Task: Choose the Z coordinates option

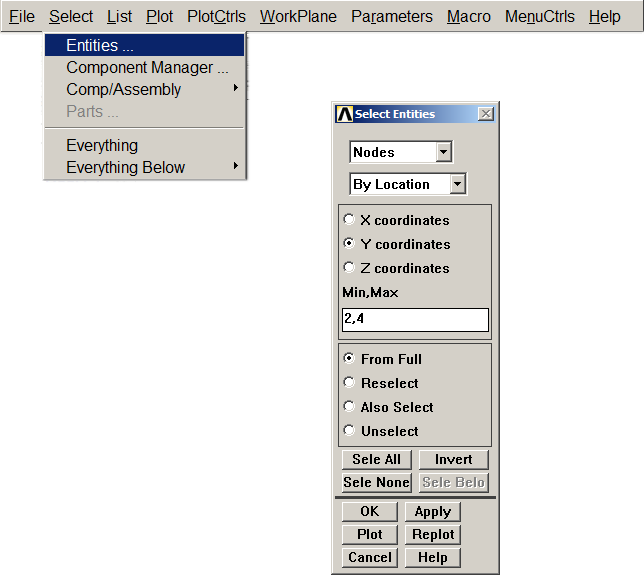Action: tap(348, 268)
